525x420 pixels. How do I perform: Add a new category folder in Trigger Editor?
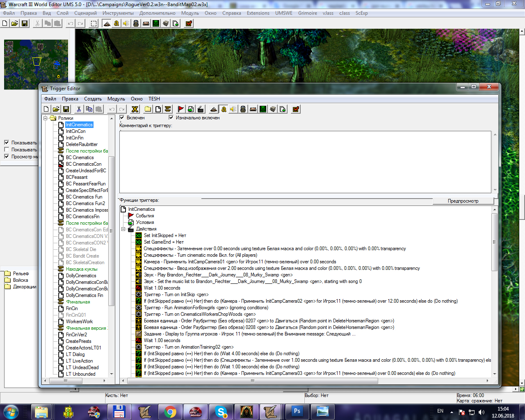148,109
